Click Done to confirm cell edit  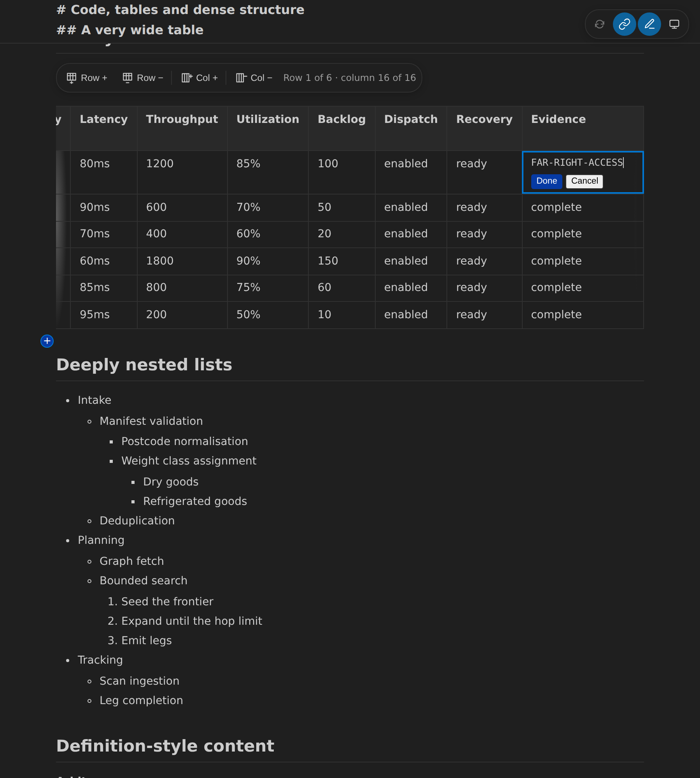point(546,181)
